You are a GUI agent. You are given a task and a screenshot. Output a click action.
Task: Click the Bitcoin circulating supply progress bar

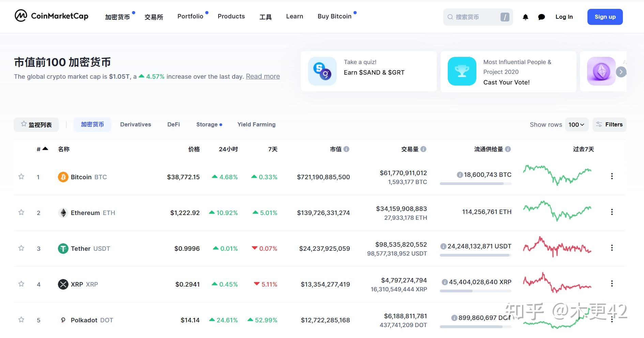pyautogui.click(x=476, y=184)
